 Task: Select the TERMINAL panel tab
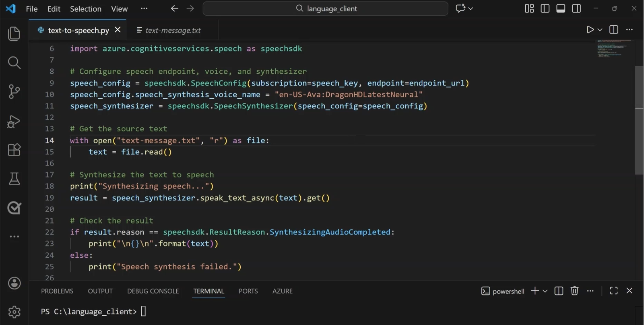coord(208,291)
